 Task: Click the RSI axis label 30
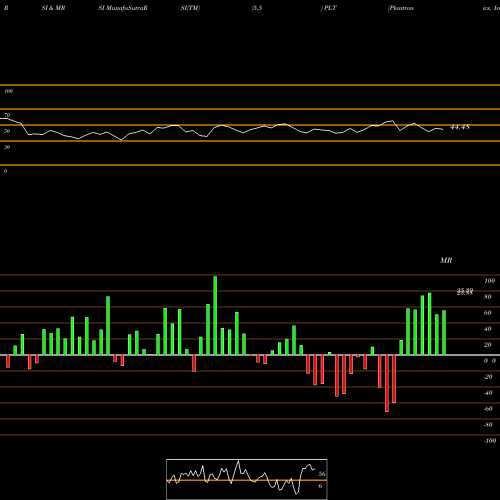tap(7, 147)
